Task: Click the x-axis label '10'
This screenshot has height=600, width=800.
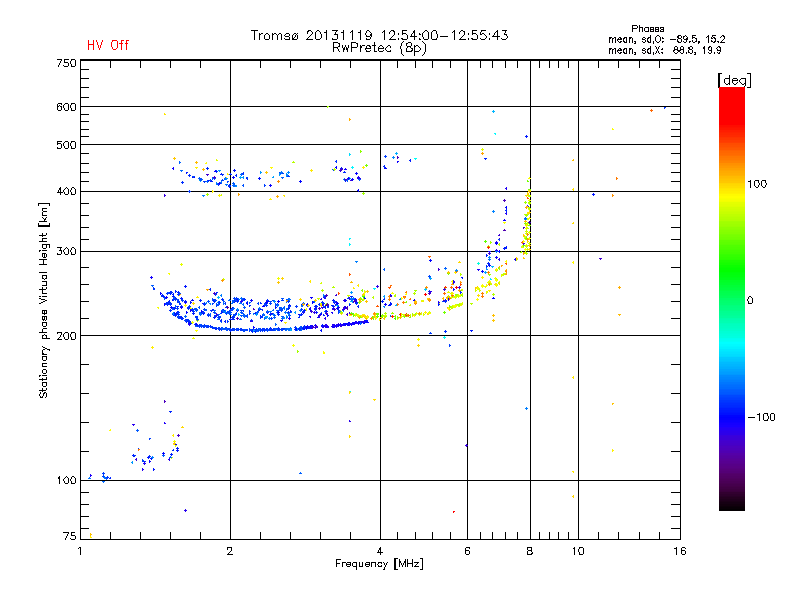Action: point(578,551)
